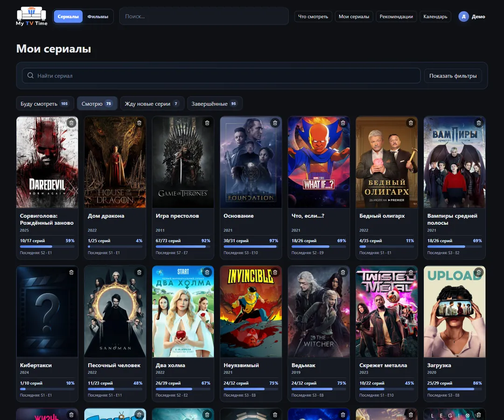
Task: Click 'Последняя: S1 · E10' on Скрежет металла
Action: [x=377, y=395]
